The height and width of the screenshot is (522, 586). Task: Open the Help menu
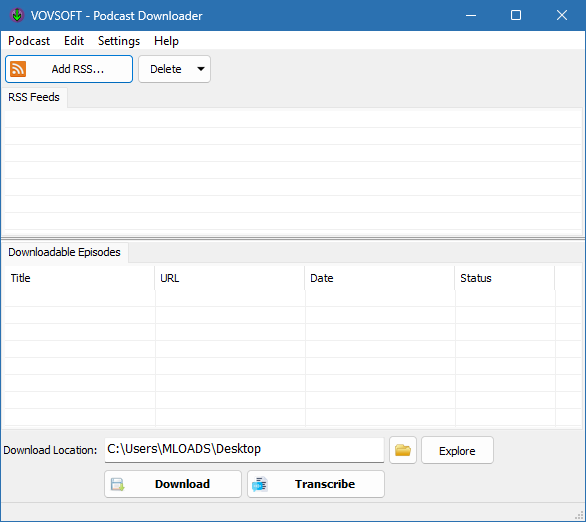click(166, 41)
